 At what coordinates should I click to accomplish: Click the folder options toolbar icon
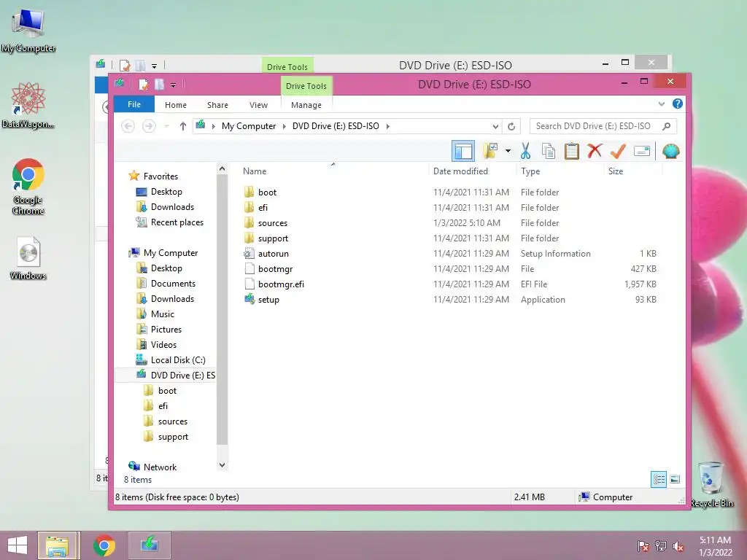pyautogui.click(x=490, y=151)
